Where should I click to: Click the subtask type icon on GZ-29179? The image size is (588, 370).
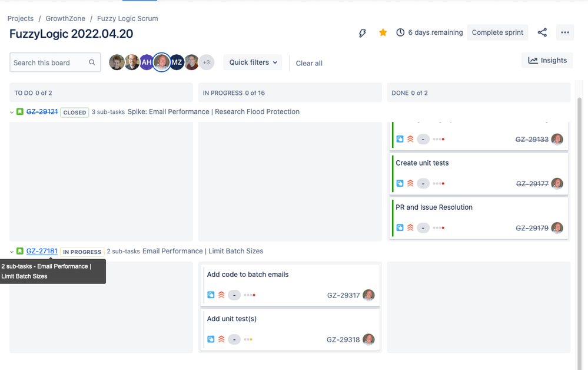coord(400,227)
